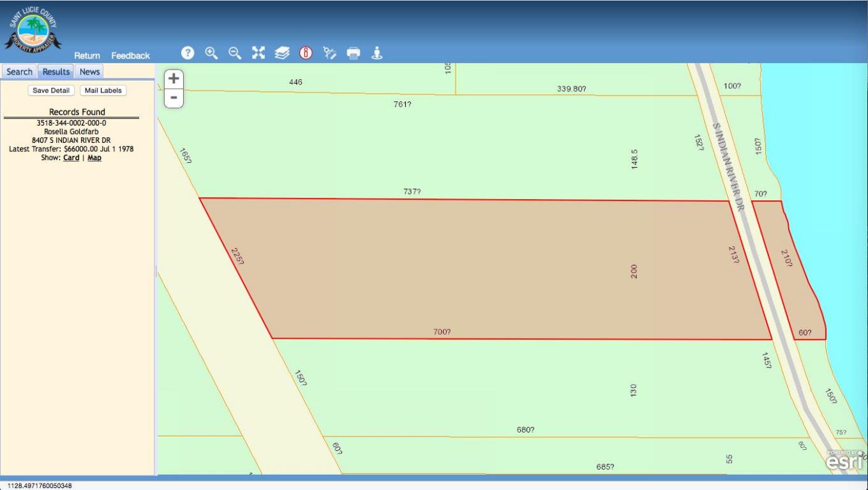Activate the red identify info tool
This screenshot has width=868, height=490.
[x=306, y=53]
